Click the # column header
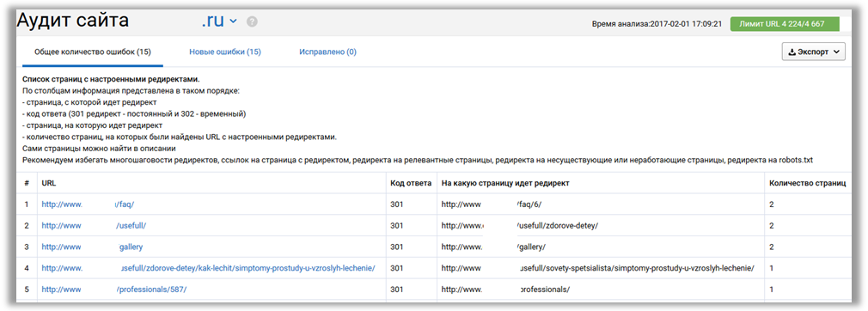Screen dimensions: 868x311 coord(27,183)
